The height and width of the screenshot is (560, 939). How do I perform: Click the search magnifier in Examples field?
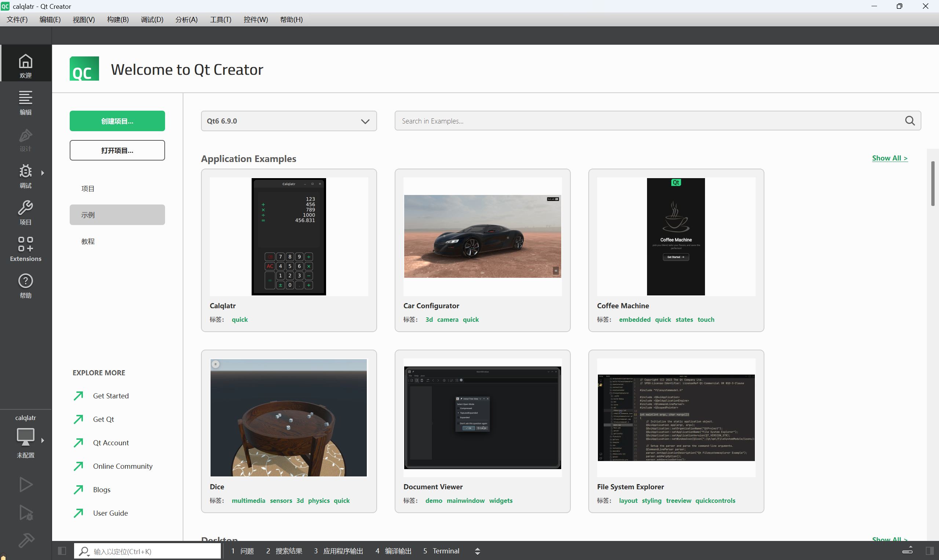[x=910, y=121]
